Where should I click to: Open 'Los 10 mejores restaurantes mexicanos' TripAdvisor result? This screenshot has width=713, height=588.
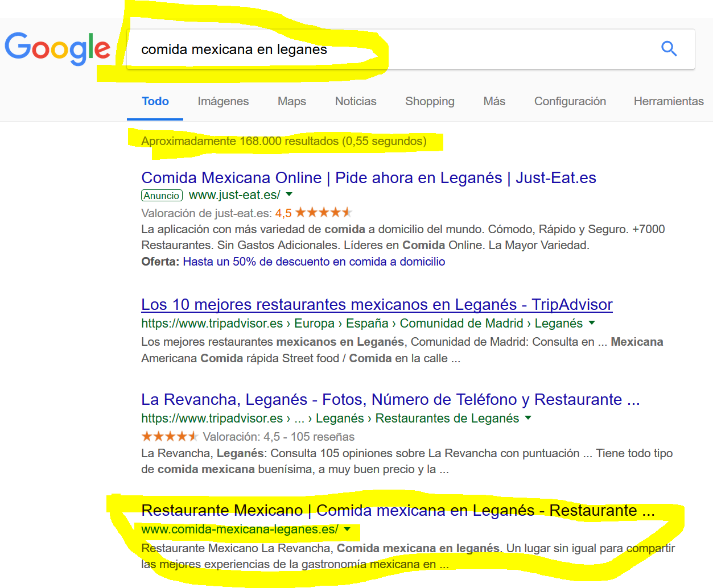377,305
